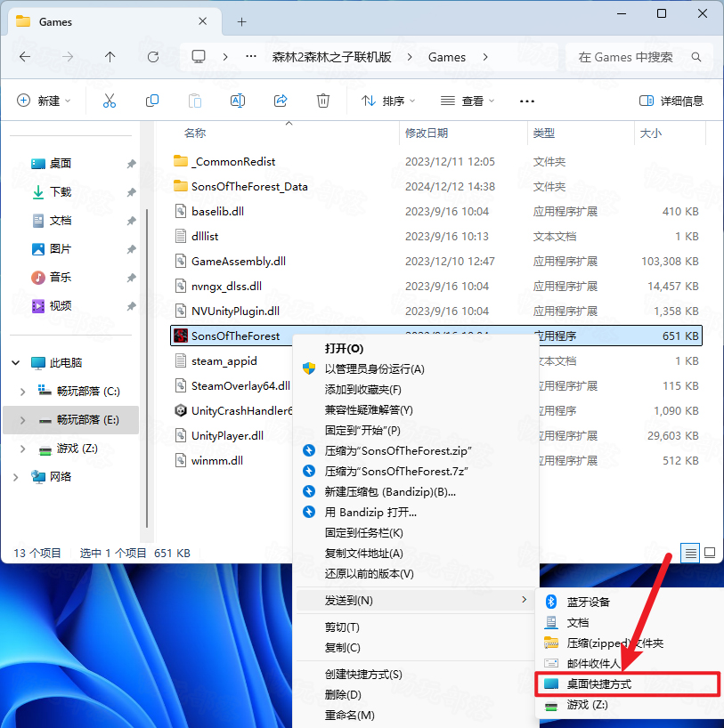
Task: Select 发送到(N) in the context menu
Action: (416, 601)
